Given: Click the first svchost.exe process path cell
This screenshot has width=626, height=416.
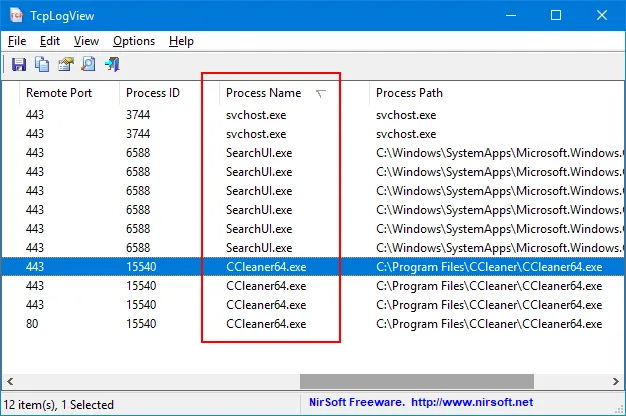Looking at the screenshot, I should coord(406,115).
